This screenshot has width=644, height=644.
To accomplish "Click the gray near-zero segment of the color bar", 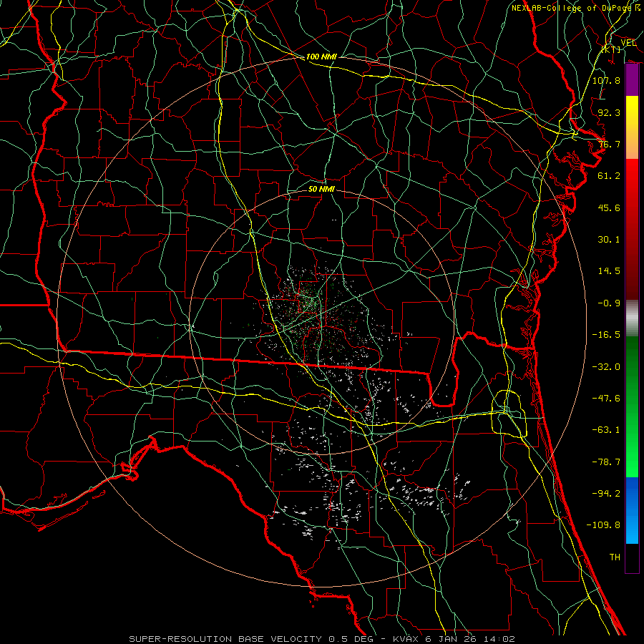I will (x=632, y=318).
